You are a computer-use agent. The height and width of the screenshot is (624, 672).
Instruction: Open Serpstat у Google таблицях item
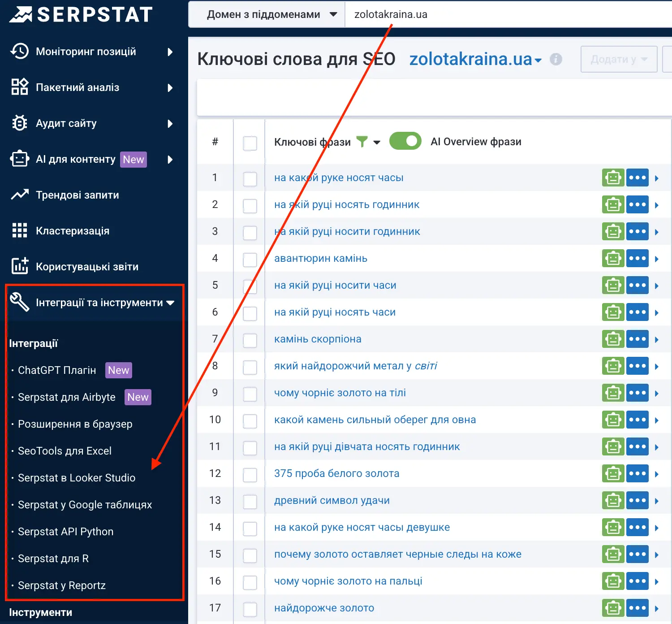tap(85, 505)
